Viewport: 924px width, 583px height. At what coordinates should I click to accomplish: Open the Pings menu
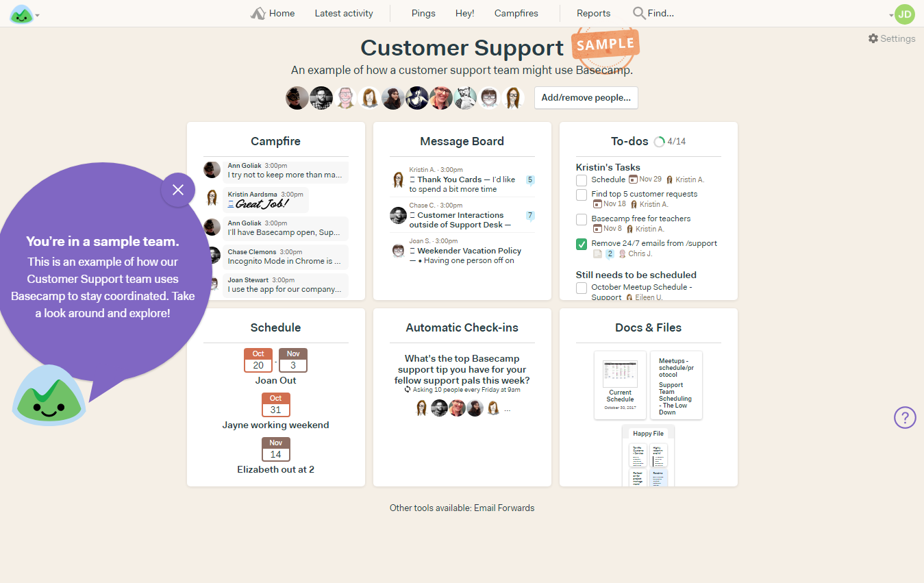[423, 13]
